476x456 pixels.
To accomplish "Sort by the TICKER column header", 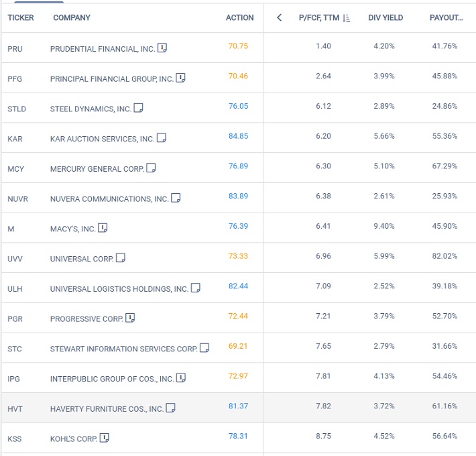I will pyautogui.click(x=21, y=17).
